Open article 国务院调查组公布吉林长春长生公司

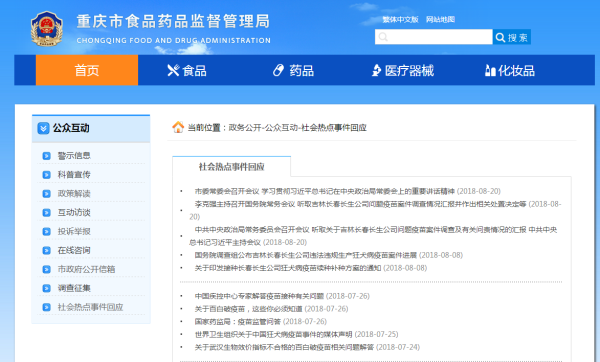[x=305, y=255]
